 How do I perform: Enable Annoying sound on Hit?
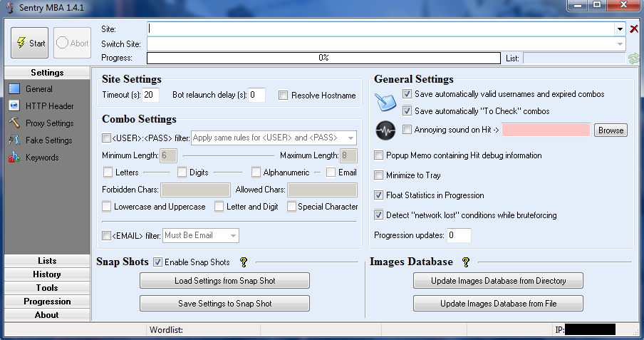point(407,130)
